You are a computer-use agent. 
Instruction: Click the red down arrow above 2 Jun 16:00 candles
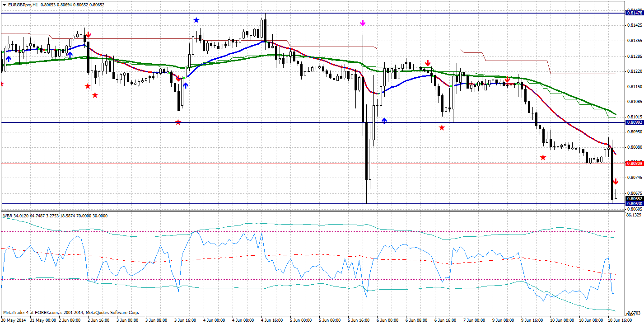(x=89, y=34)
